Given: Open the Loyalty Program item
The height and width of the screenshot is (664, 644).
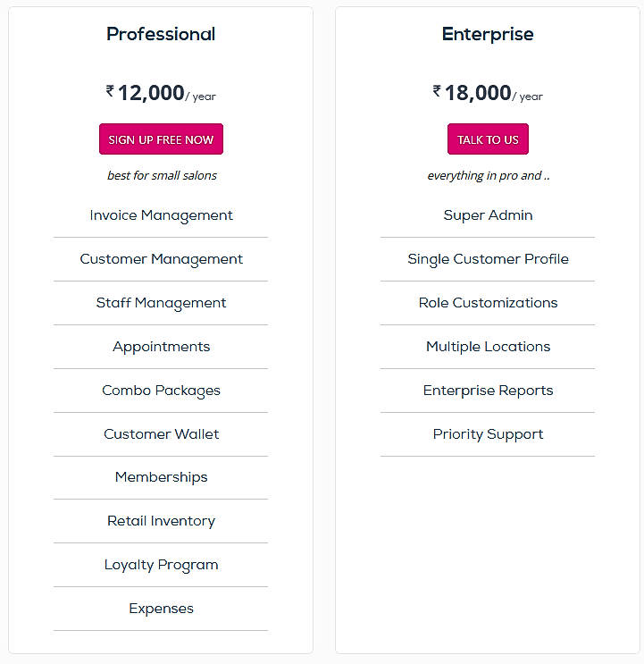Looking at the screenshot, I should (x=161, y=565).
